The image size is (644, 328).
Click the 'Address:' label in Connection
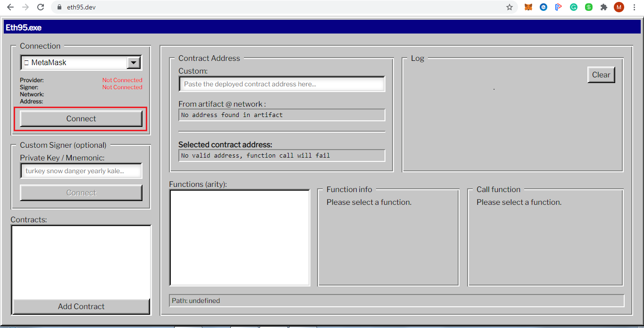31,101
